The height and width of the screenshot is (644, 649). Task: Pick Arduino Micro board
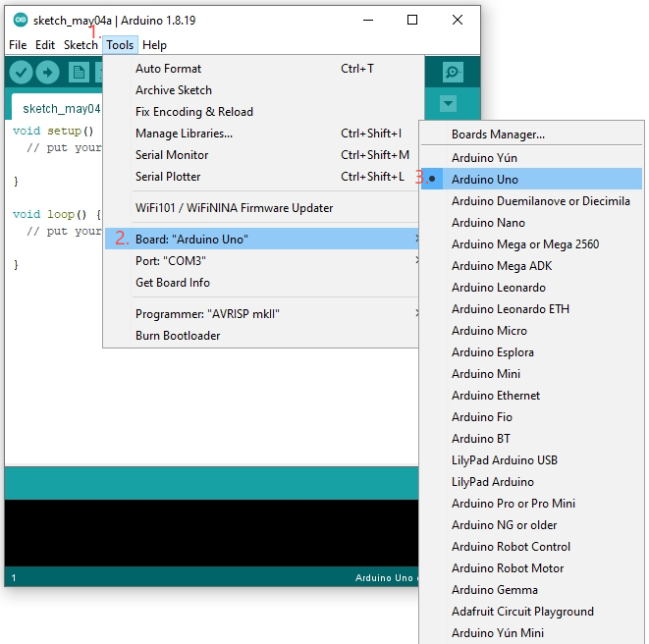531,330
